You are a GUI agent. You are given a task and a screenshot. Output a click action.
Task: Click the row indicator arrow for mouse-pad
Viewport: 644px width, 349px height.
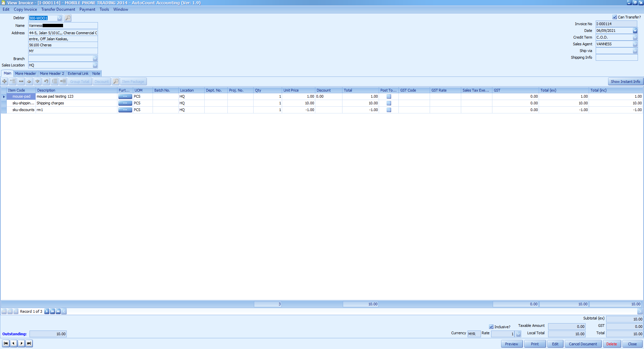(4, 97)
